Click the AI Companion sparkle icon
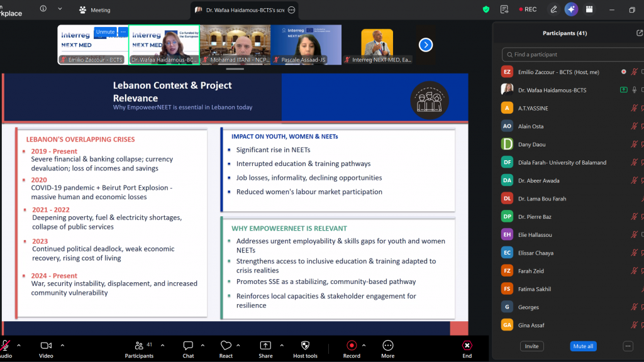Image resolution: width=644 pixels, height=362 pixels. point(571,9)
